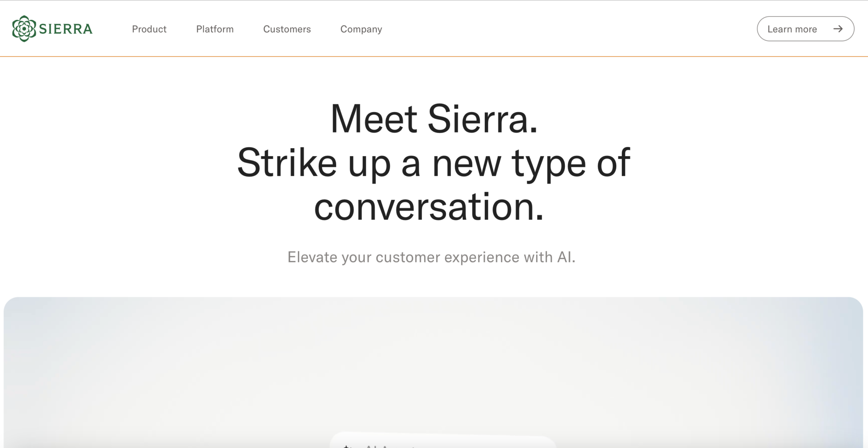This screenshot has width=868, height=448.
Task: Click the Sierra flower logo icon
Action: coord(24,29)
